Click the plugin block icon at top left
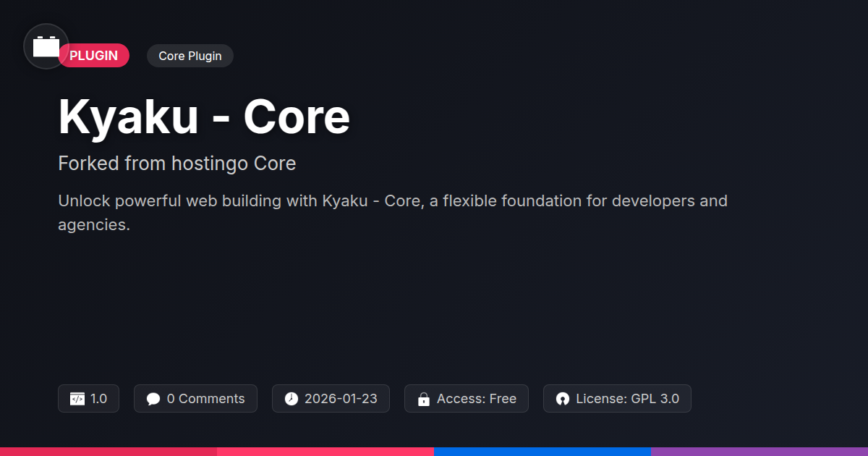Screen dimensions: 868x456 tap(46, 47)
